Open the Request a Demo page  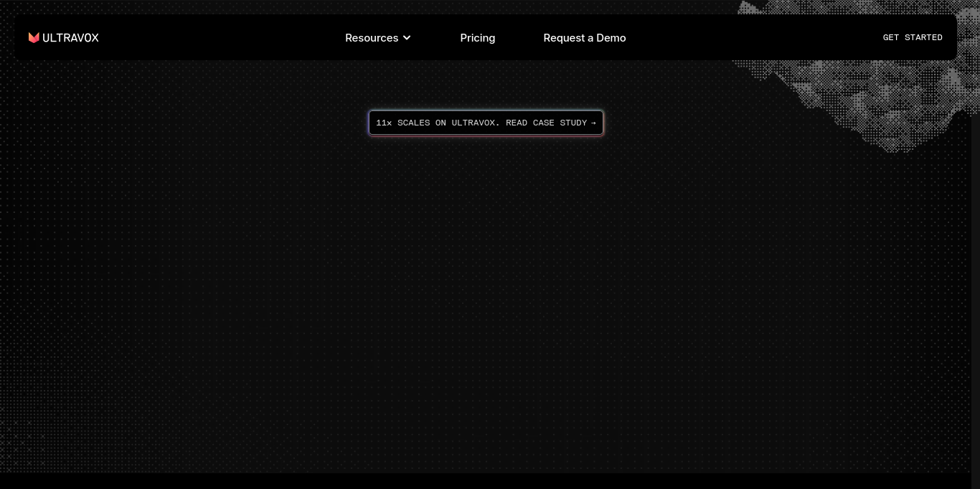click(584, 38)
